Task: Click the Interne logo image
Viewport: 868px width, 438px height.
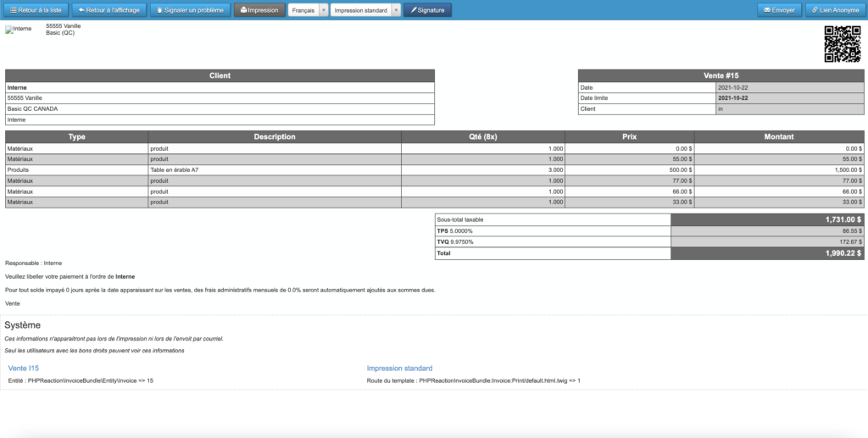Action: (18, 29)
